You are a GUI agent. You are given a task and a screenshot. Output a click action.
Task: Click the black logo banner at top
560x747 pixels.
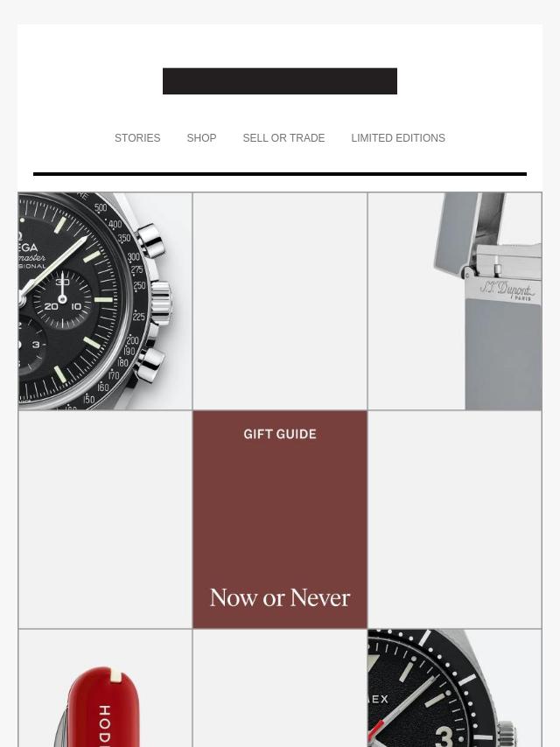click(280, 81)
